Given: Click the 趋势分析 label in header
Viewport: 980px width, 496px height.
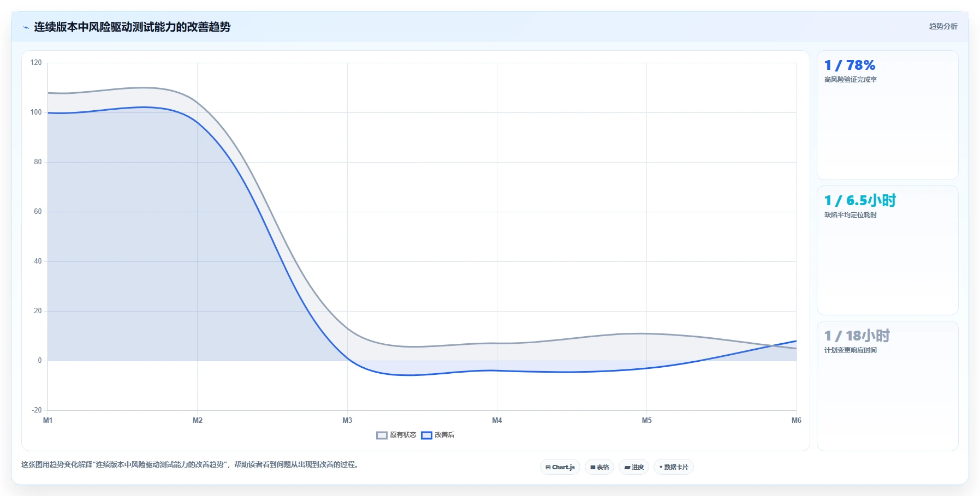Looking at the screenshot, I should click(x=943, y=26).
